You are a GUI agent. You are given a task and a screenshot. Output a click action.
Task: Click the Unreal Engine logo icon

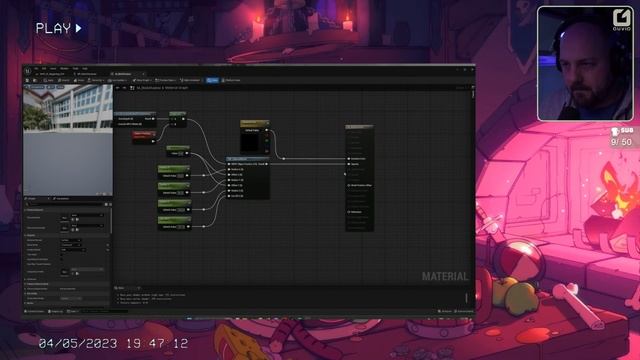[x=28, y=71]
